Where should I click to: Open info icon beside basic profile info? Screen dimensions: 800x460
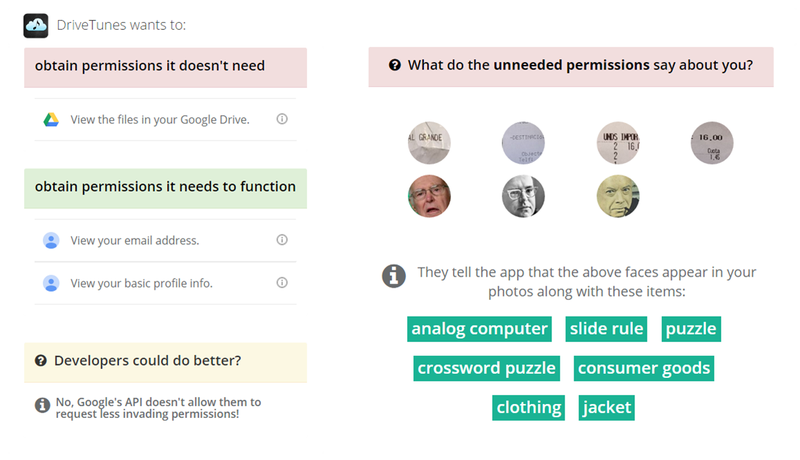click(x=282, y=283)
